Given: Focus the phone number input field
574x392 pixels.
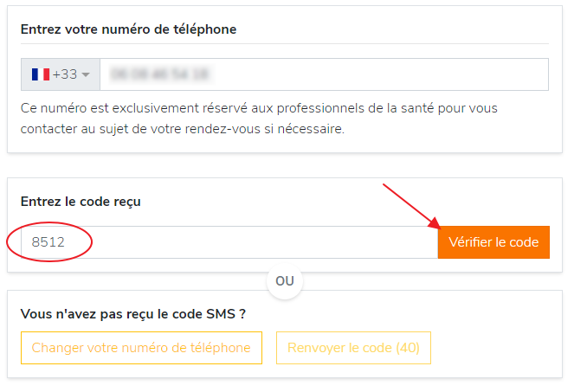Looking at the screenshot, I should pyautogui.click(x=324, y=74).
